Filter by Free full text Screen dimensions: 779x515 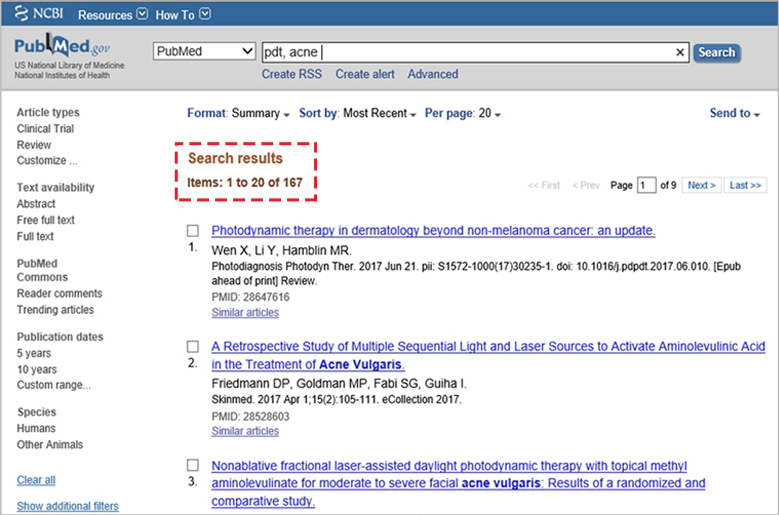pos(45,220)
